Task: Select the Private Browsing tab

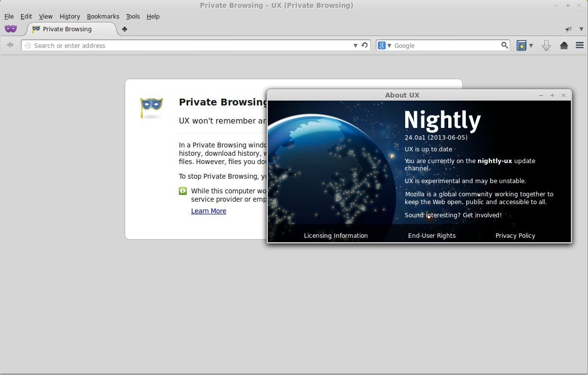Action: click(x=72, y=29)
